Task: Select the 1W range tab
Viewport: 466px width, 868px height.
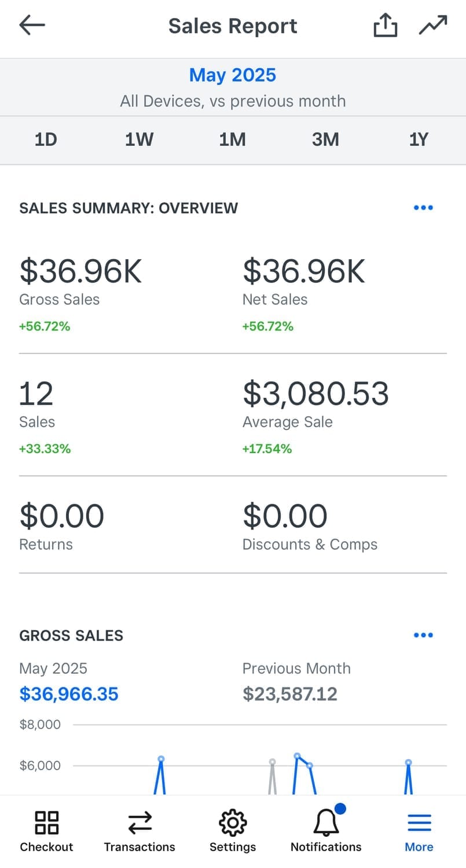Action: click(x=139, y=139)
